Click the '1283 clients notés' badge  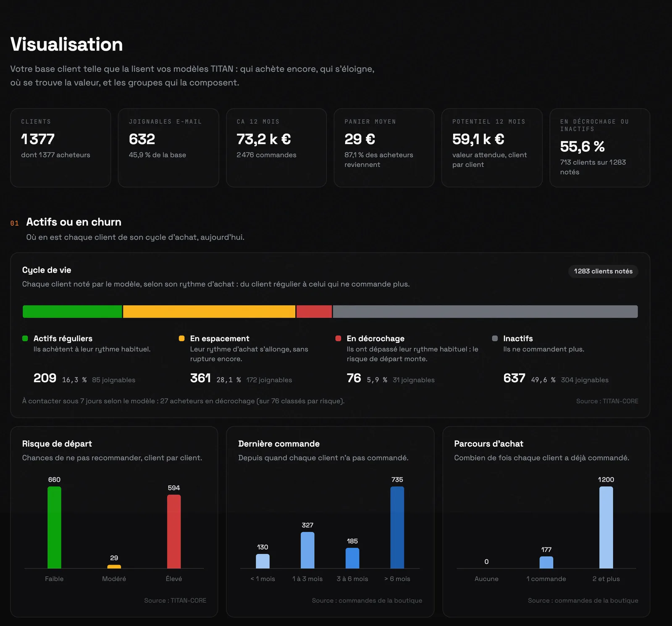coord(603,271)
